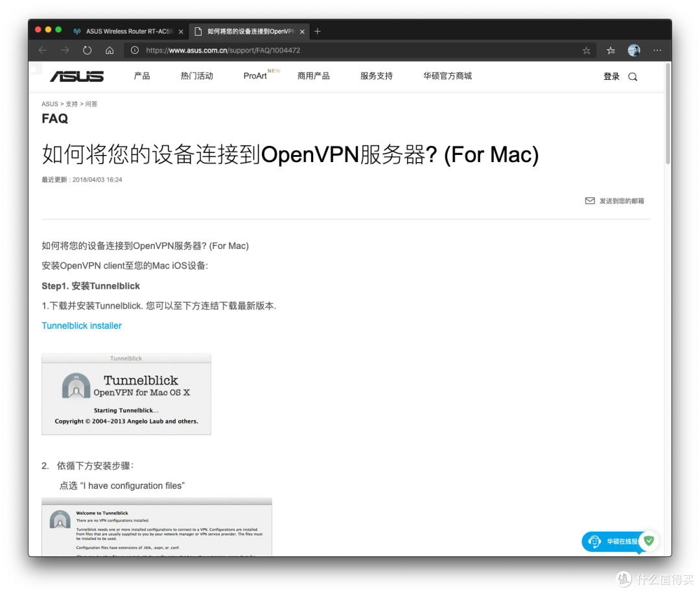Reload the page with the refresh icon

tap(87, 51)
